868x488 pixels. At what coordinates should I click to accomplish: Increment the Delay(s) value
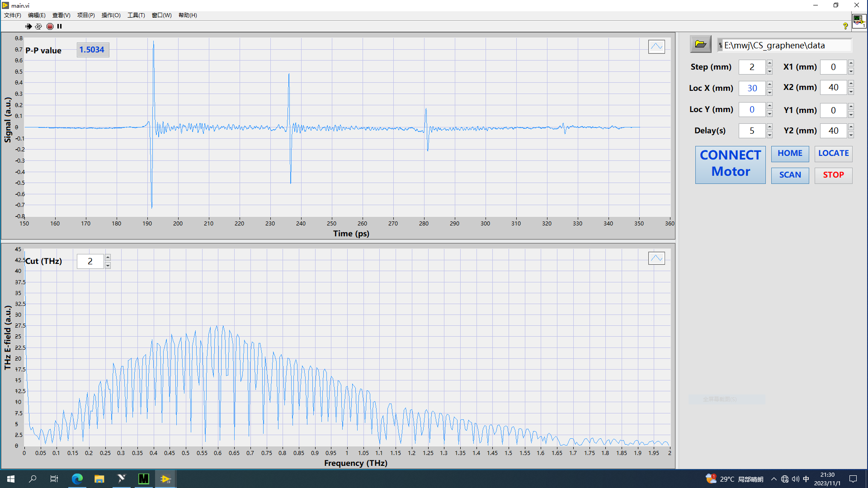coord(769,127)
